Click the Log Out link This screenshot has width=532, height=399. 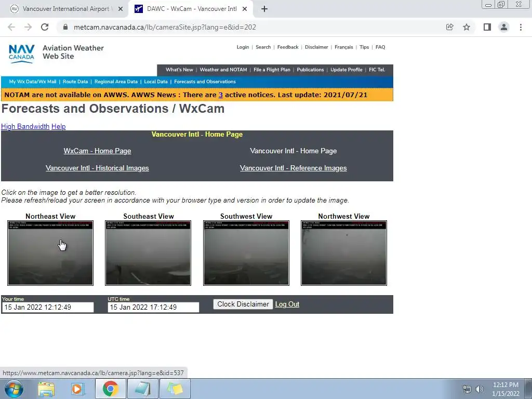[287, 304]
